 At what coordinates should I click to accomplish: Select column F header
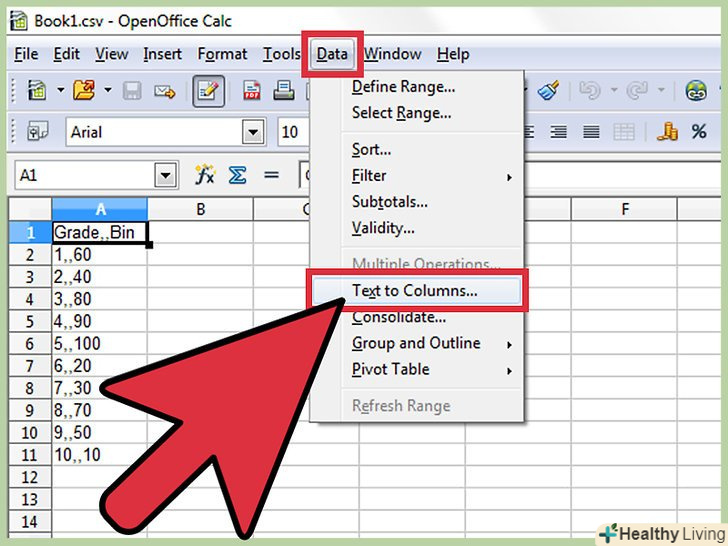(x=624, y=209)
